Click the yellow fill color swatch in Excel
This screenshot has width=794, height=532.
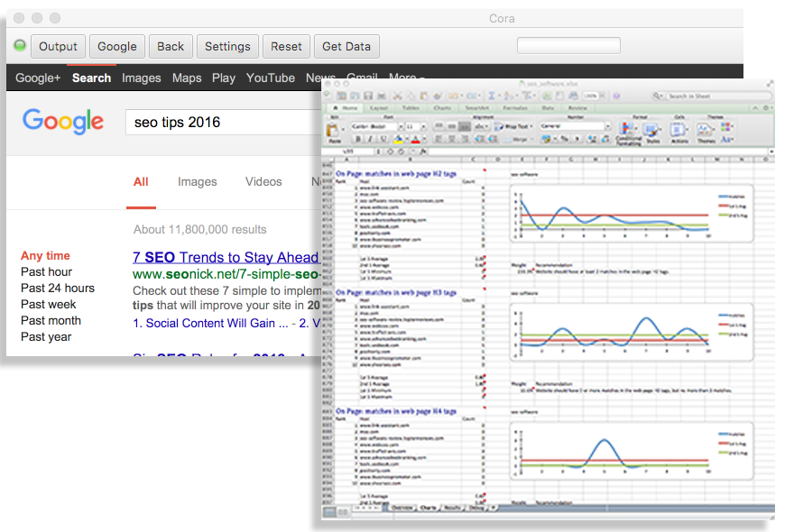pos(399,139)
